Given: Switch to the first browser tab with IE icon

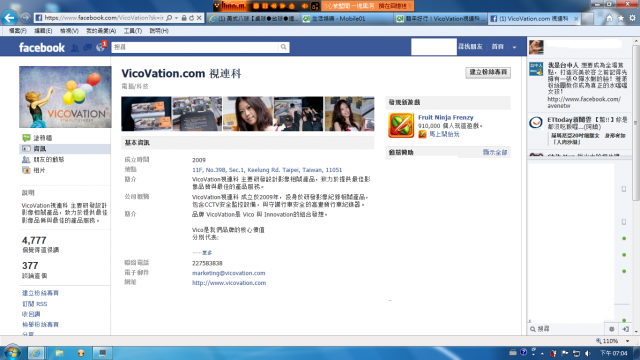Looking at the screenshot, I should coord(254,19).
